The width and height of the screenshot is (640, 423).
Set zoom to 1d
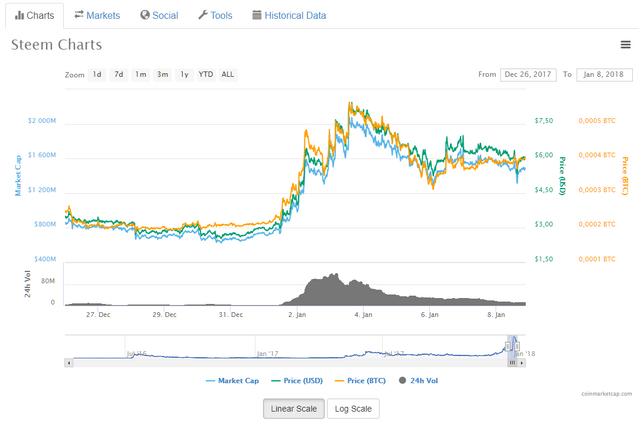click(97, 75)
